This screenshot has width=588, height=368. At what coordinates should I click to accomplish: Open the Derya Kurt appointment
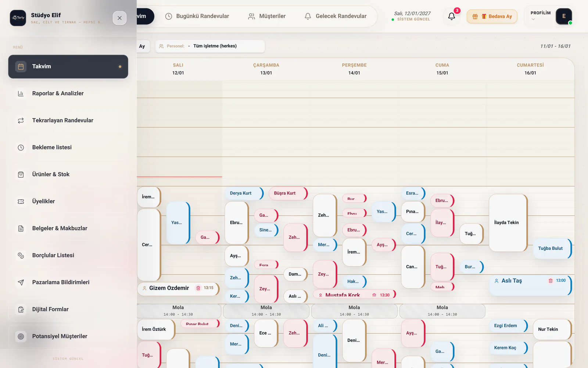point(244,193)
